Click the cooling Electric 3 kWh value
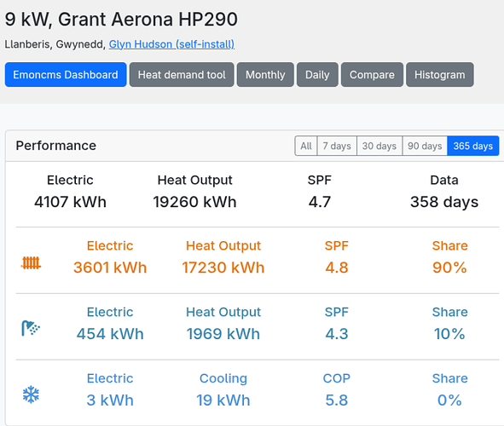Screen dimensions: 504x426 click(110, 400)
